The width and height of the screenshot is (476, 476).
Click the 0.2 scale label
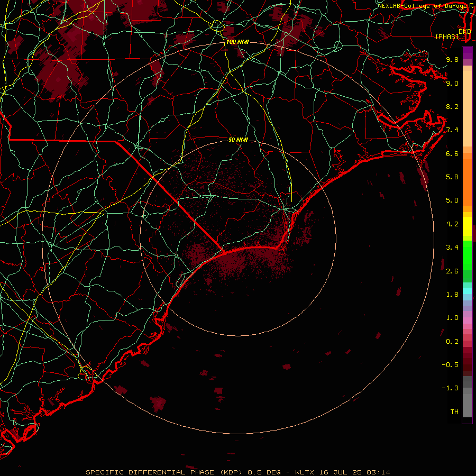[x=452, y=342]
